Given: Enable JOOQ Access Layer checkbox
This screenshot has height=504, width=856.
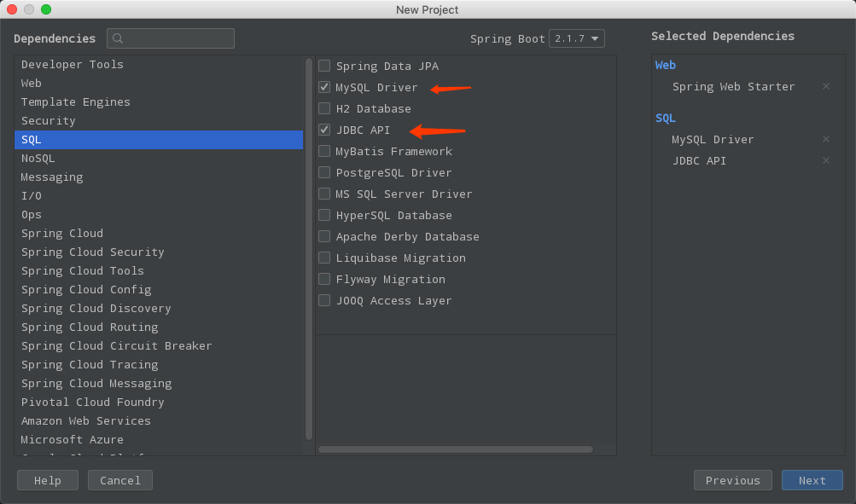Looking at the screenshot, I should 324,300.
